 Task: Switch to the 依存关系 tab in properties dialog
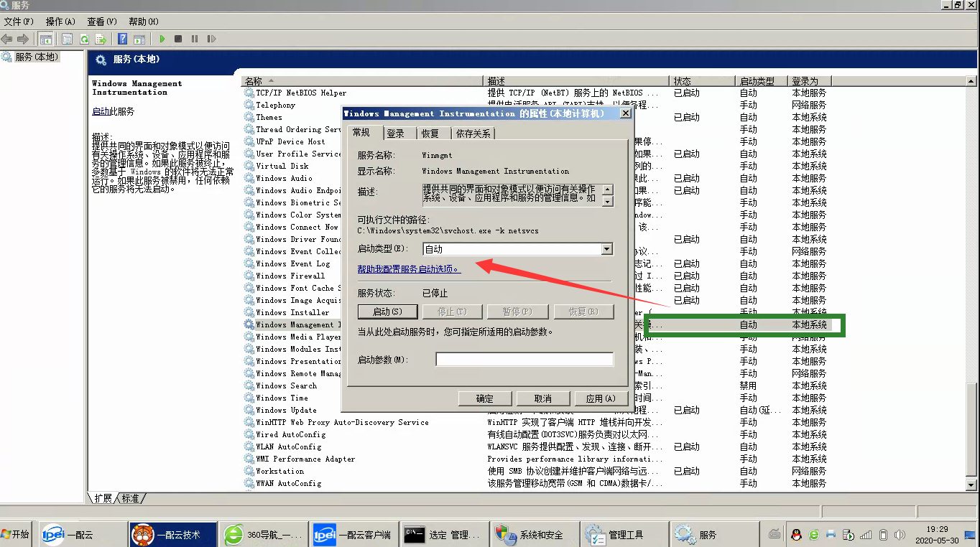pos(473,134)
